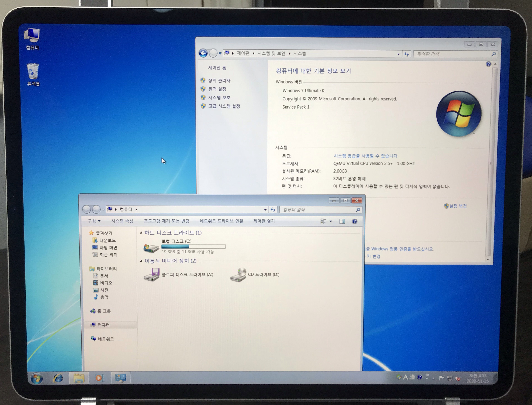Select the Floppy Disk Drive (A:)
Viewport: 532px width, 405px height.
click(x=178, y=275)
